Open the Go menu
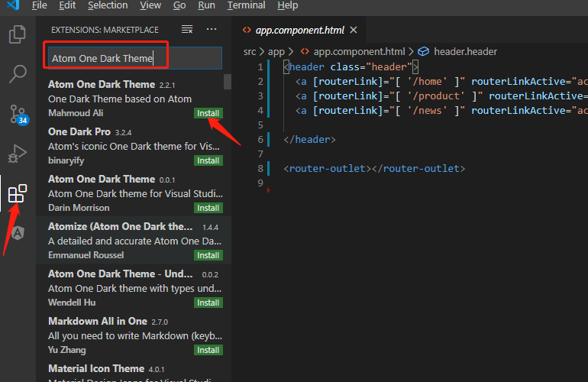This screenshot has width=588, height=382. [x=179, y=5]
